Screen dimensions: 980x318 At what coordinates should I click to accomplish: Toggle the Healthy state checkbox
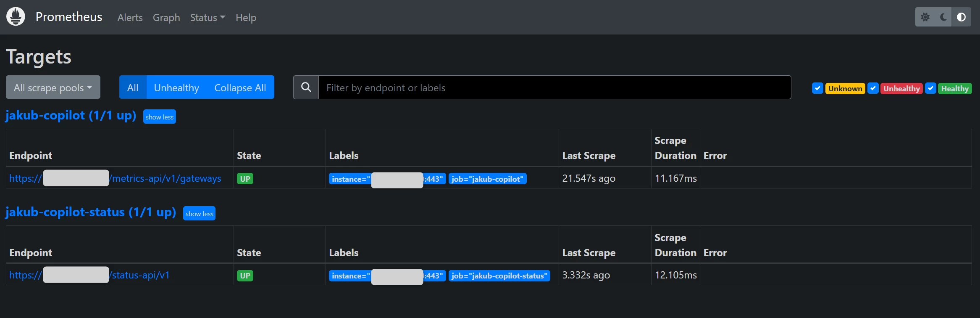tap(930, 88)
